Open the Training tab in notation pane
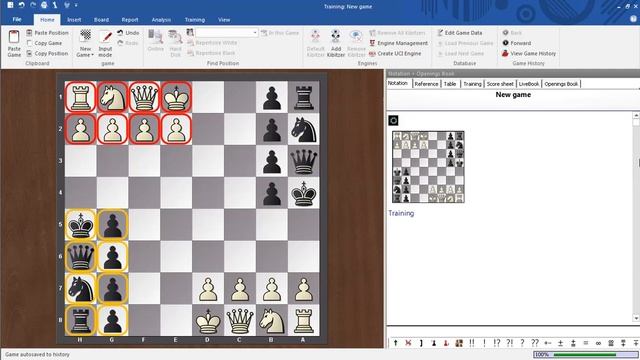This screenshot has width=640, height=360. pyautogui.click(x=472, y=84)
